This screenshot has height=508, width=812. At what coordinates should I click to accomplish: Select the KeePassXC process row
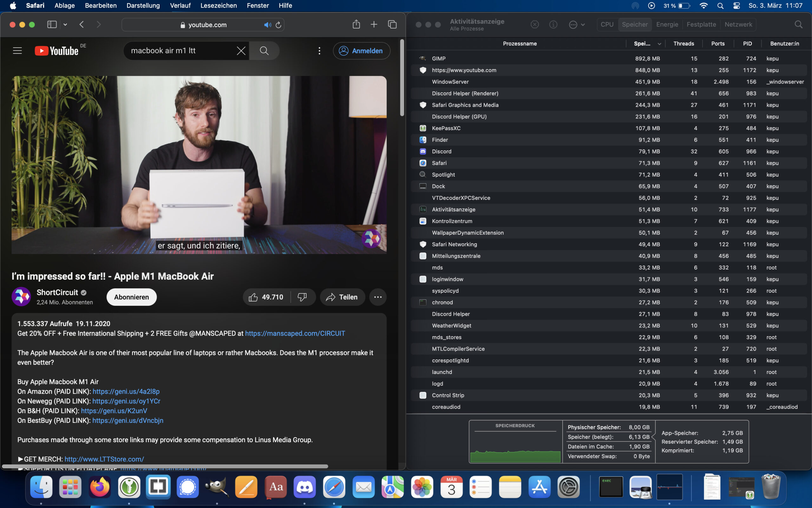click(x=609, y=128)
